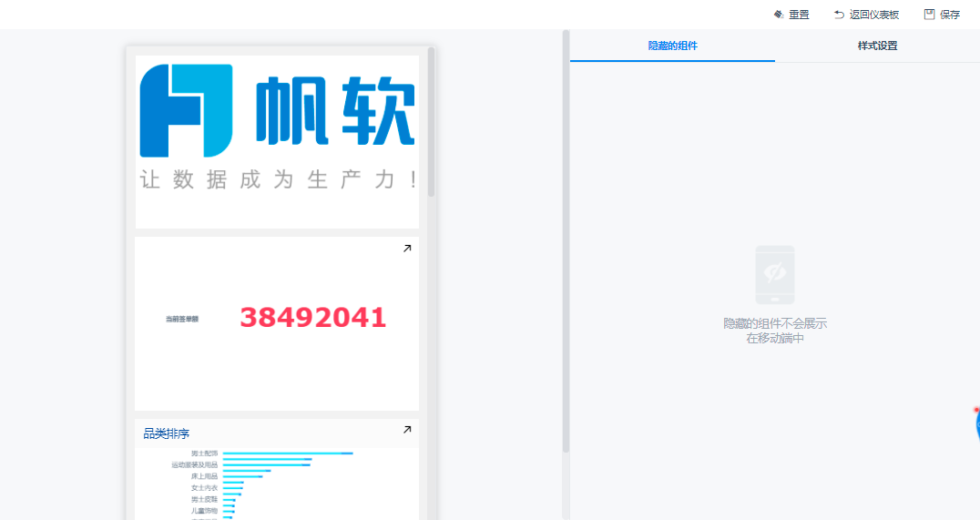Click 返回仪表板 to return to dashboard
This screenshot has height=520, width=980.
point(867,15)
